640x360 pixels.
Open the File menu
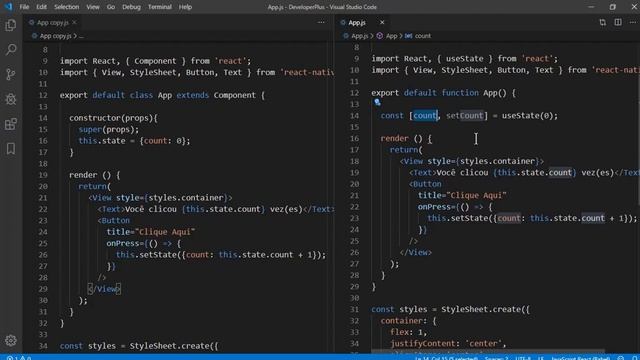click(24, 7)
